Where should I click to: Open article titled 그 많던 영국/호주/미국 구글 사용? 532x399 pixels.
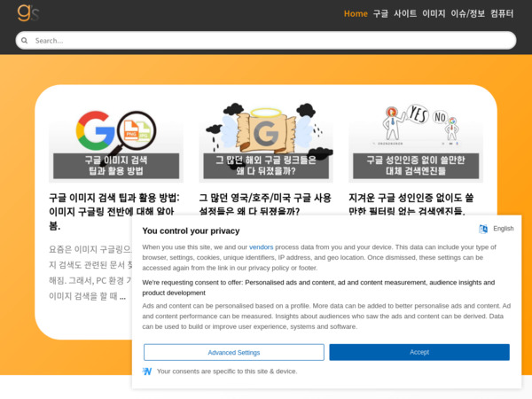click(x=265, y=204)
